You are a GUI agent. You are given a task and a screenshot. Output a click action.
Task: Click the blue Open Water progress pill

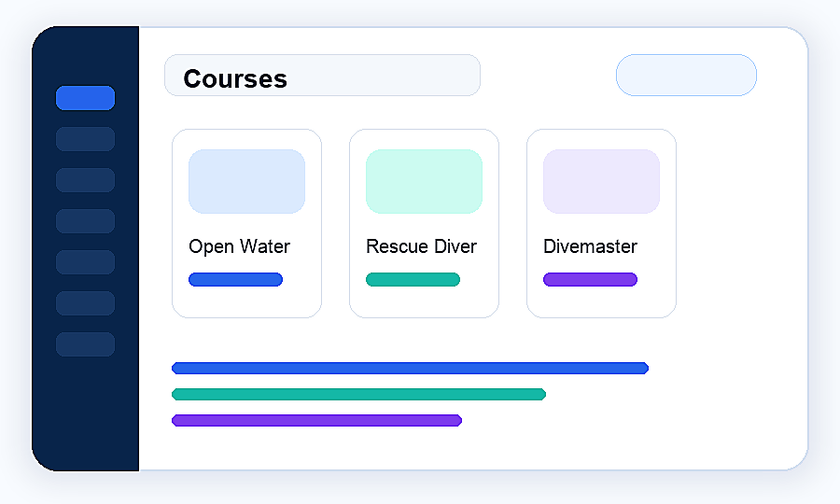(236, 280)
